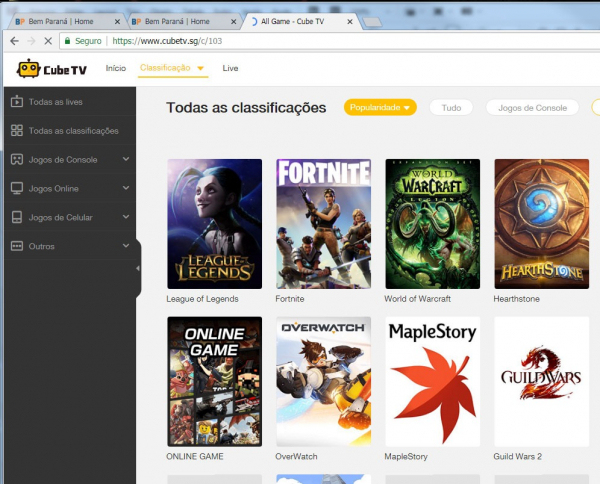The height and width of the screenshot is (484, 600).
Task: Click the Todas as classificações grid icon
Action: coord(17,130)
